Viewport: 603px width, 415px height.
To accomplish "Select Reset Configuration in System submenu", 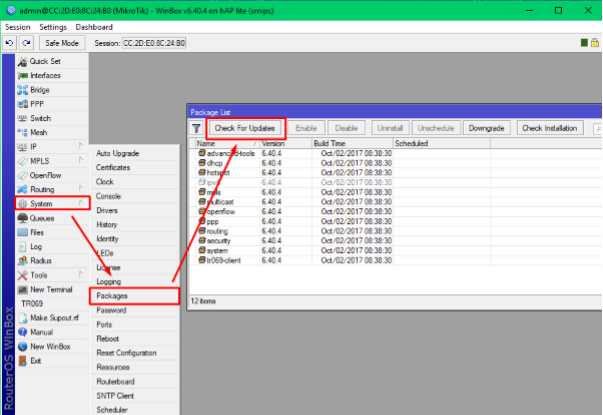I will [x=135, y=353].
